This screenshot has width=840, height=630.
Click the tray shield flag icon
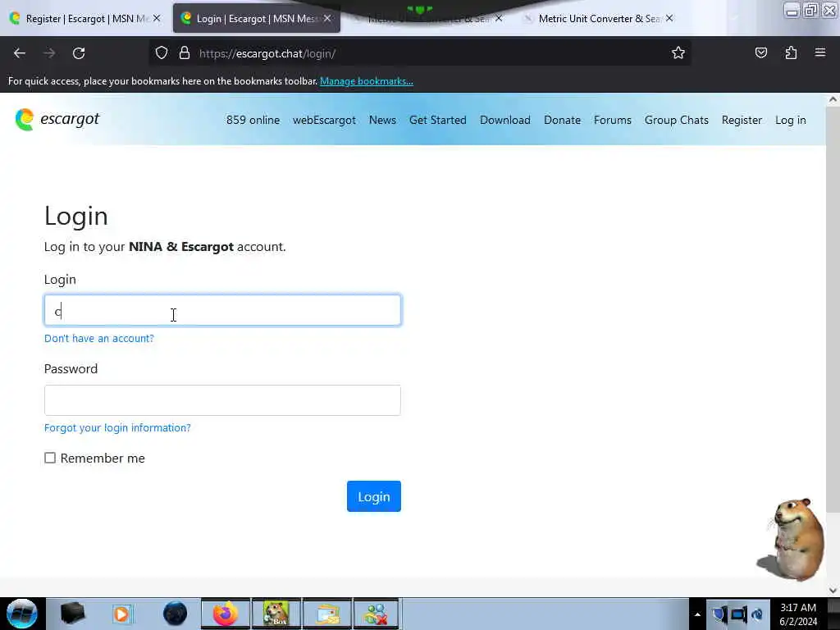(x=719, y=614)
